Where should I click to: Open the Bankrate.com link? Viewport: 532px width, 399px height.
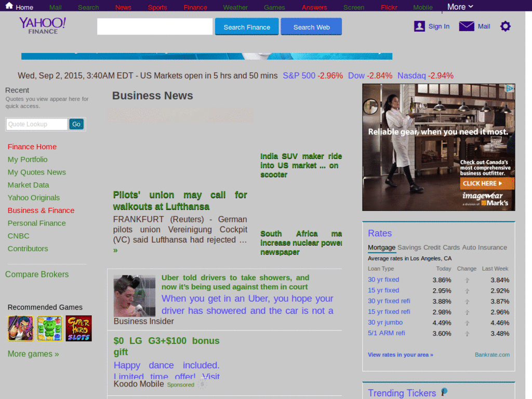(492, 354)
